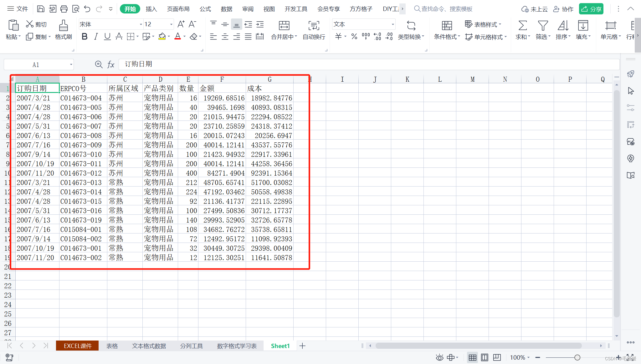641x364 pixels.
Task: Click the Sort (排序) icon
Action: click(563, 26)
